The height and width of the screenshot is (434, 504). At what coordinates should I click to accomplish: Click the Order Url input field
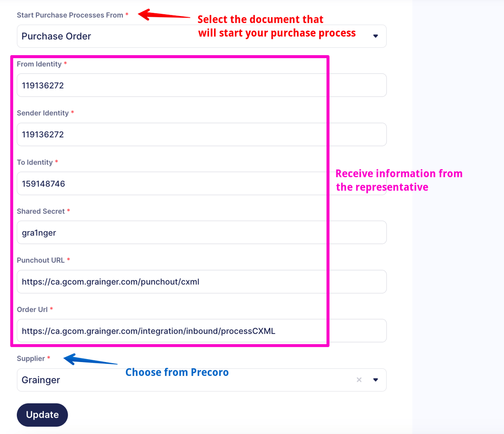pyautogui.click(x=172, y=331)
